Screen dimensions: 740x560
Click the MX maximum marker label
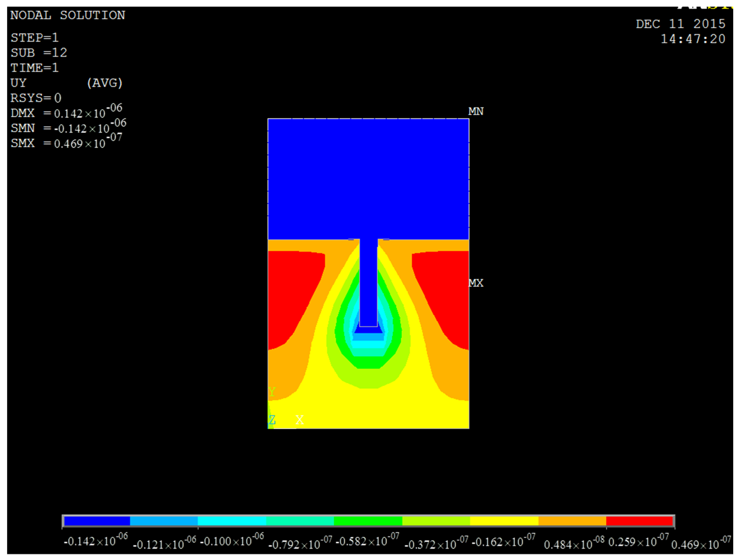tap(476, 283)
